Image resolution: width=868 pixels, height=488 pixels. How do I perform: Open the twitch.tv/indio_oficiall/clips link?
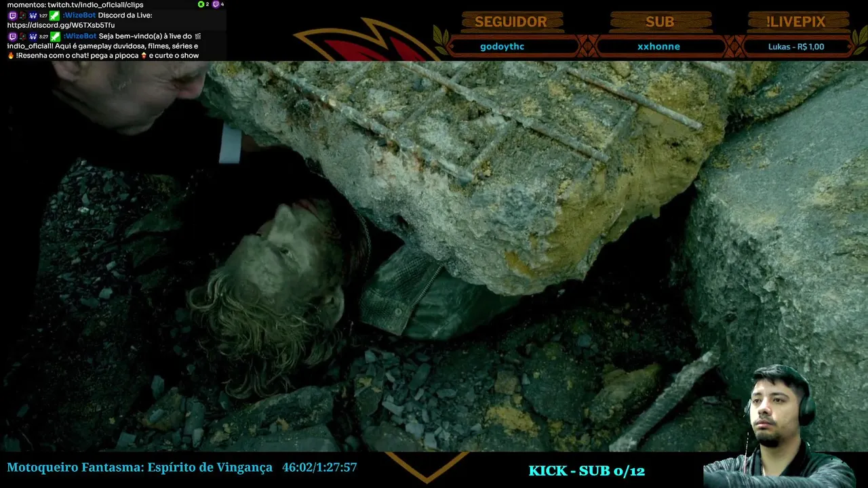95,5
